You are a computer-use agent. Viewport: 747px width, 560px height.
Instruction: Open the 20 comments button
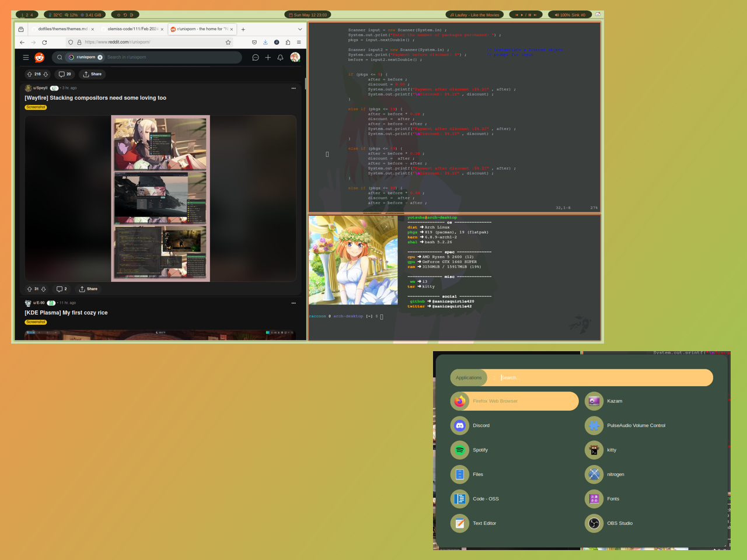(65, 74)
